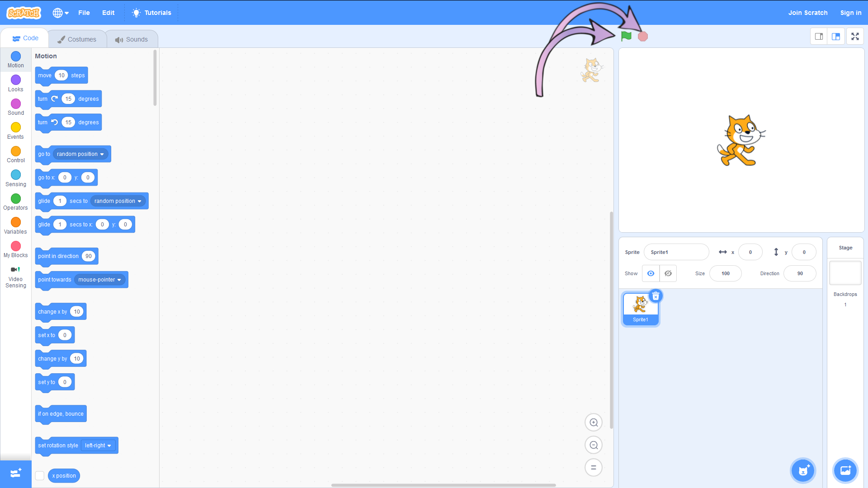Reset workspace zoom with equals icon
Image resolution: width=868 pixels, height=488 pixels.
click(x=594, y=468)
